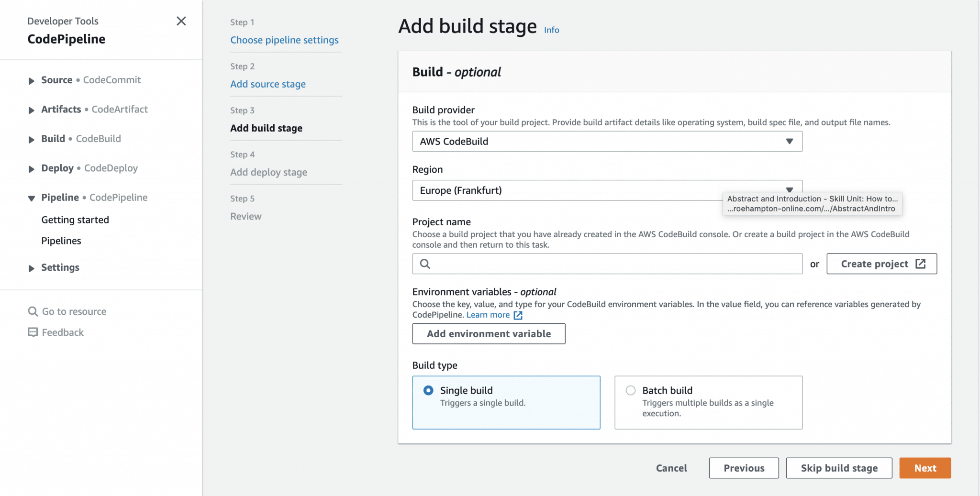Enable Batch build for multiple builds
The height and width of the screenshot is (496, 980).
630,390
